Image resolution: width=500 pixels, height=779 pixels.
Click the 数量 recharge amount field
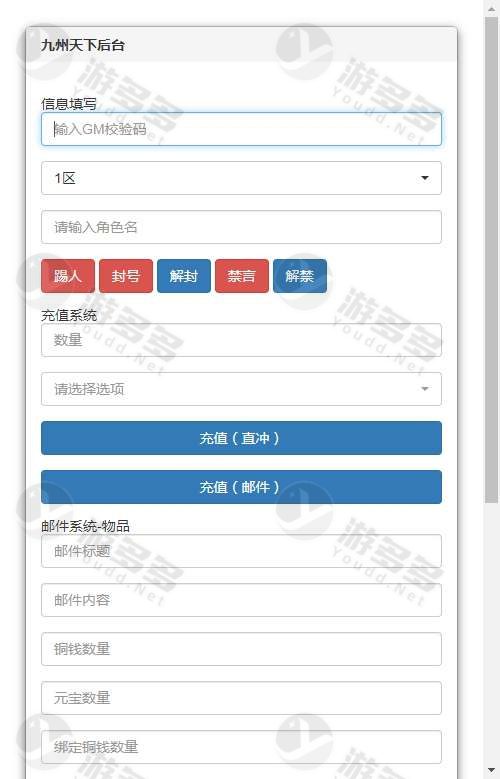pyautogui.click(x=241, y=340)
